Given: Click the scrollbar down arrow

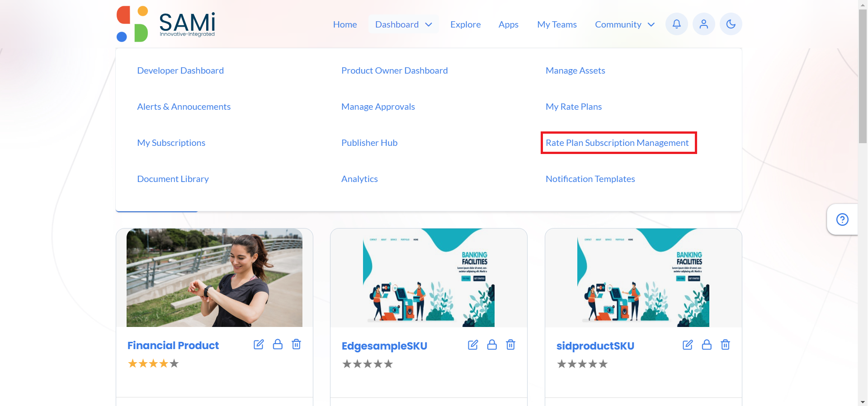Looking at the screenshot, I should pyautogui.click(x=863, y=402).
